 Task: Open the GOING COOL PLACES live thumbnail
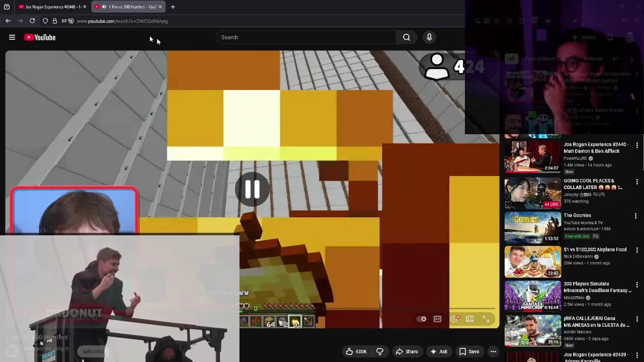(532, 193)
